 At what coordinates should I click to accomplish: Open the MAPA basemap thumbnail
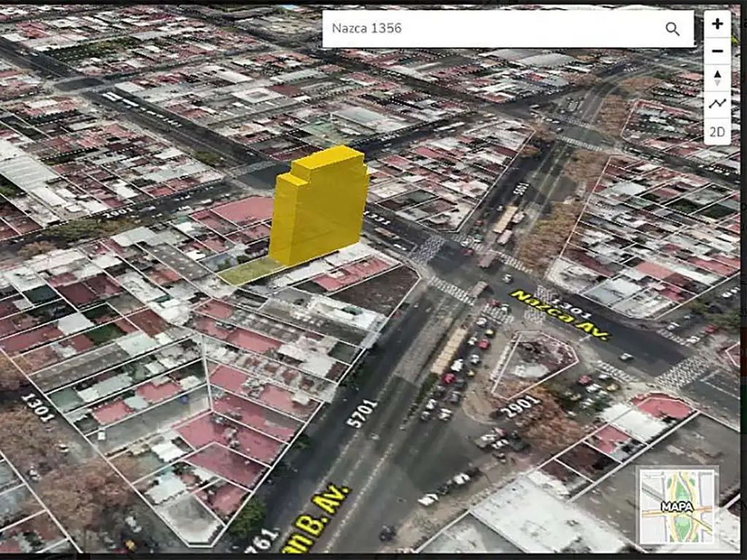[677, 505]
